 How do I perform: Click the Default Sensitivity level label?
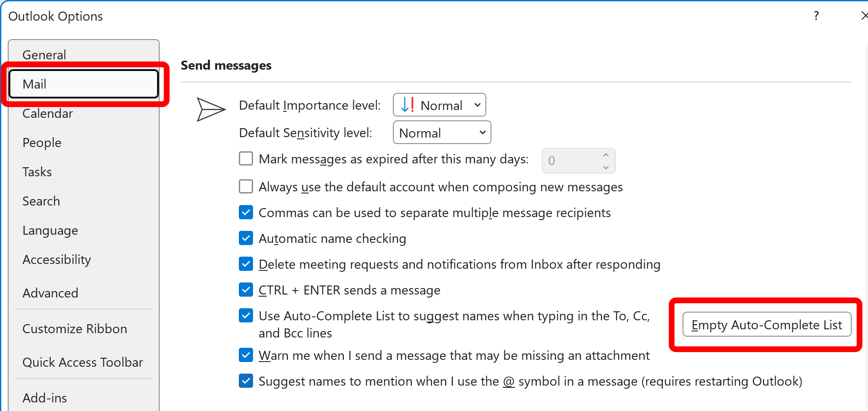[306, 133]
